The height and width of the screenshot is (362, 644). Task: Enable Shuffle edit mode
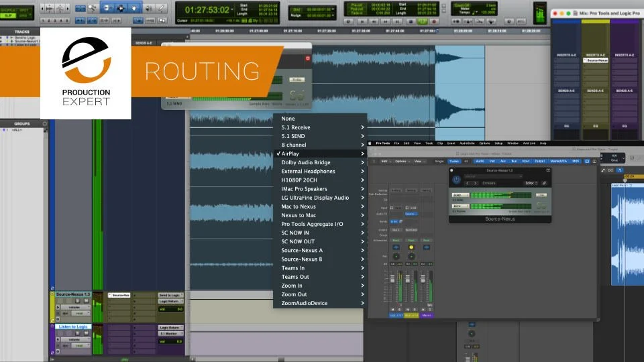tap(8, 10)
